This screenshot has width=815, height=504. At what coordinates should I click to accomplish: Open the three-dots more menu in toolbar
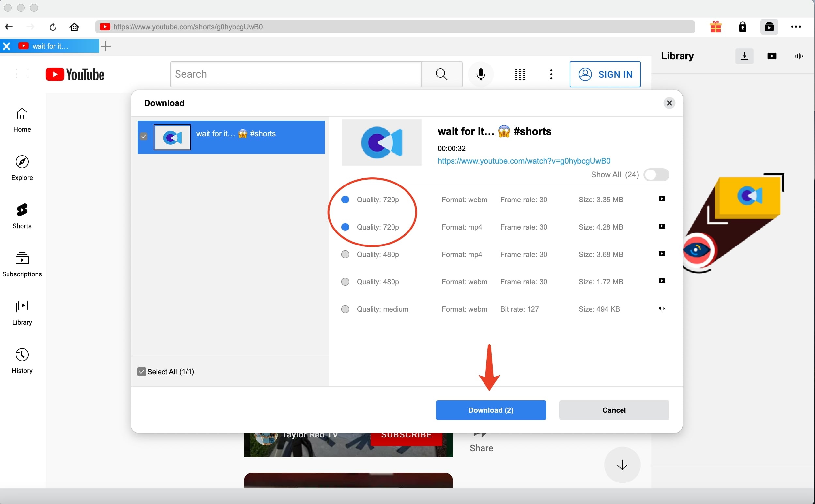tap(796, 27)
